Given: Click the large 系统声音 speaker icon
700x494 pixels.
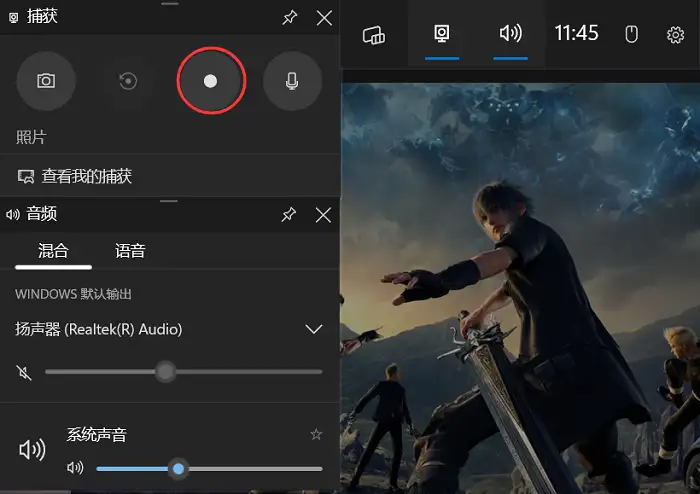Looking at the screenshot, I should coord(32,449).
